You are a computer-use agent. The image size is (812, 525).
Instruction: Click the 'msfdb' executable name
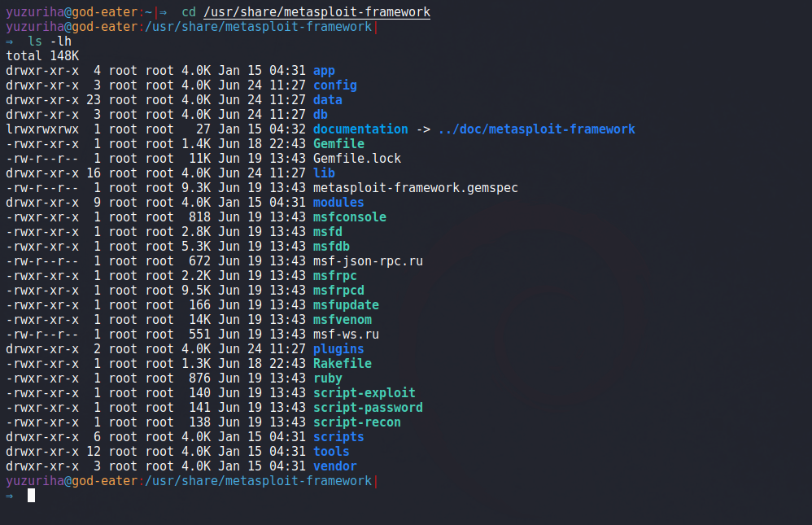tap(331, 246)
